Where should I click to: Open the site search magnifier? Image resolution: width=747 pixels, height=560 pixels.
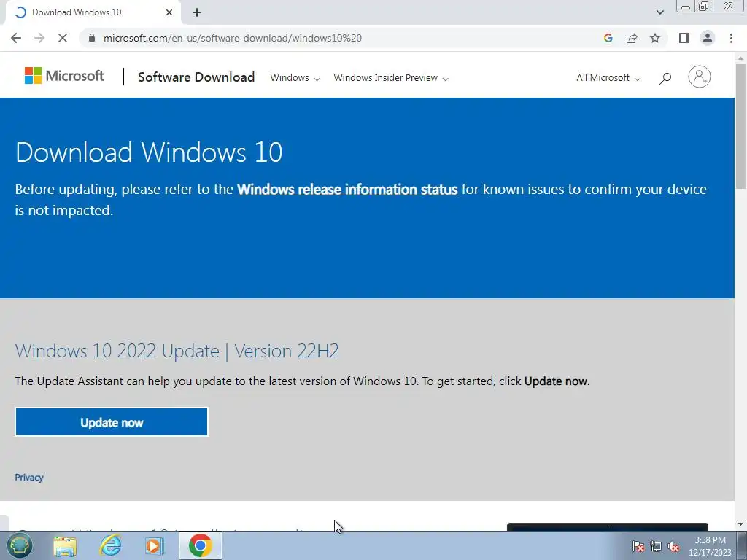coord(665,78)
